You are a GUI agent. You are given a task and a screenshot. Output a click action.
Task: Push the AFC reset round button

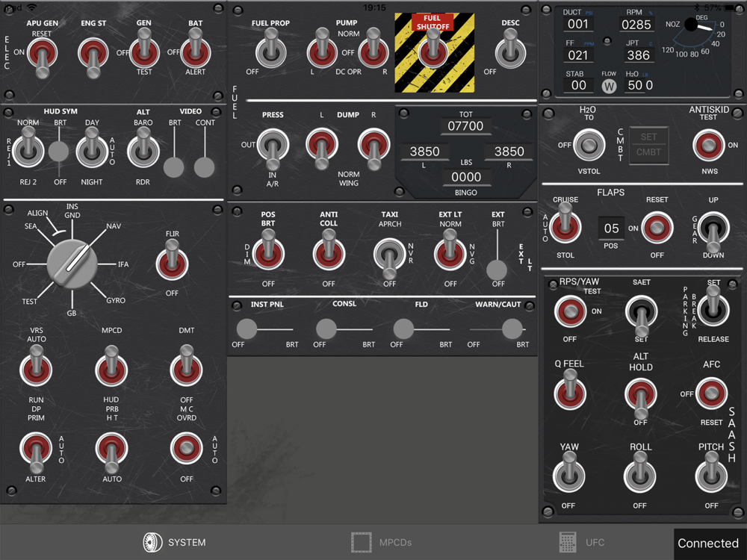[x=711, y=393]
